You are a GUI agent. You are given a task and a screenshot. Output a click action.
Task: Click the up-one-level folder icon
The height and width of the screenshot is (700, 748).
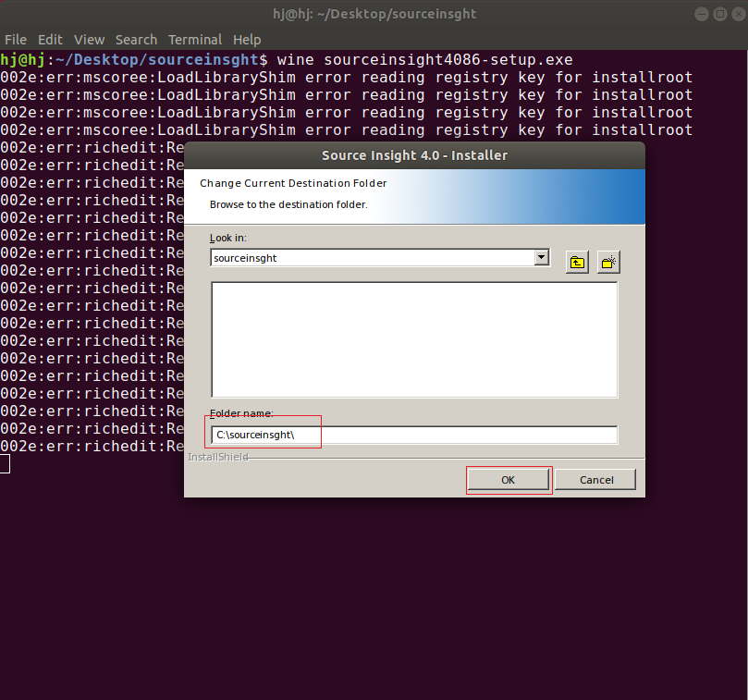(576, 262)
